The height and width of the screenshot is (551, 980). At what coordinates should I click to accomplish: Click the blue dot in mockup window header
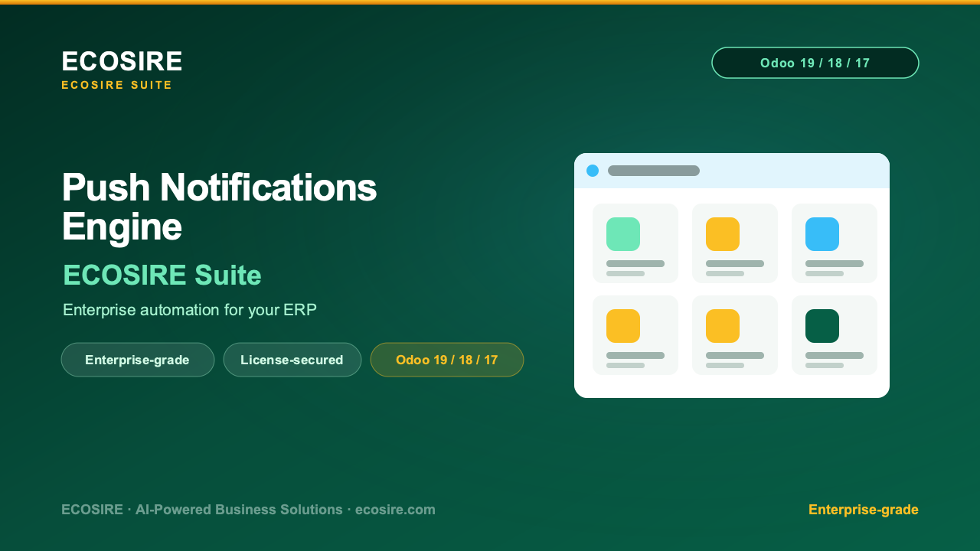(593, 171)
